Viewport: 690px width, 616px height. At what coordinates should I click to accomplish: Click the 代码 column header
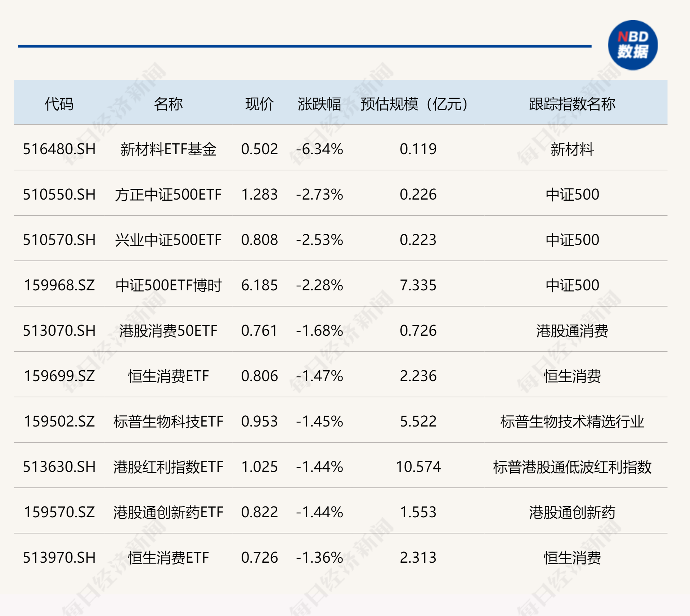coord(59,104)
